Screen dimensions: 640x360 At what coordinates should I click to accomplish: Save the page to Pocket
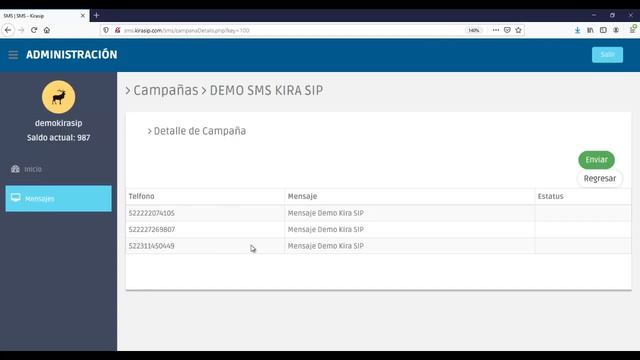507,30
